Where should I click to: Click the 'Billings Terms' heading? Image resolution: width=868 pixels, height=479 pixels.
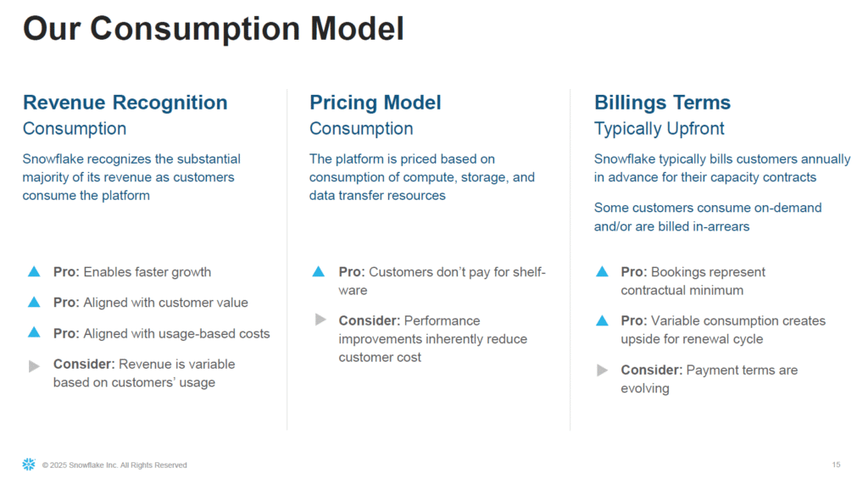pyautogui.click(x=662, y=103)
